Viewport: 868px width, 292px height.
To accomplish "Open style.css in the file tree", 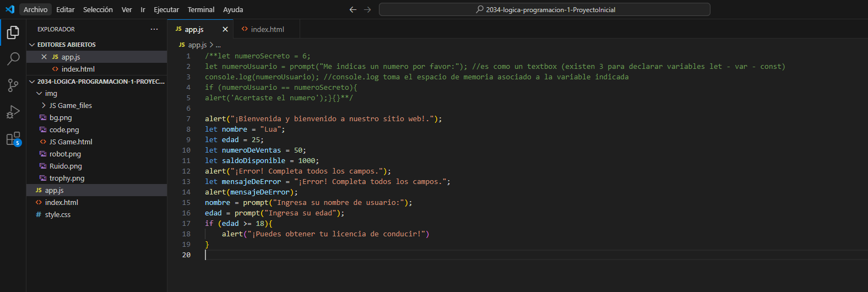I will (96, 214).
